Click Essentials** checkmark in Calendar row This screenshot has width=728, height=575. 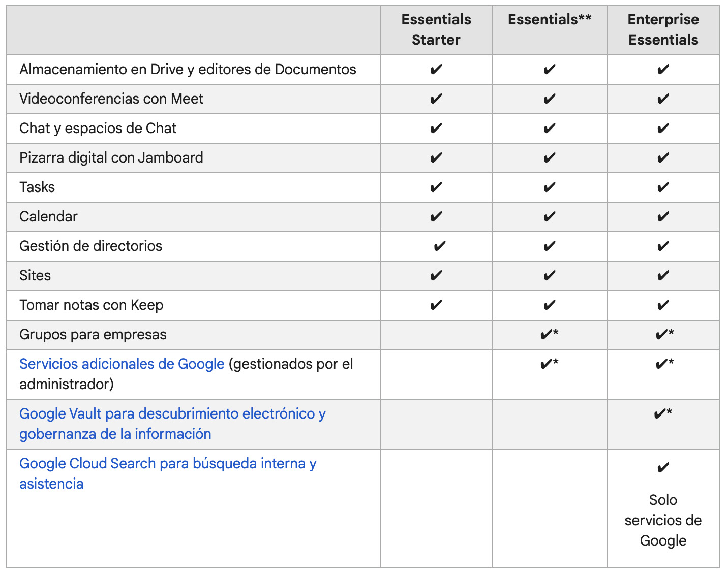click(x=549, y=217)
